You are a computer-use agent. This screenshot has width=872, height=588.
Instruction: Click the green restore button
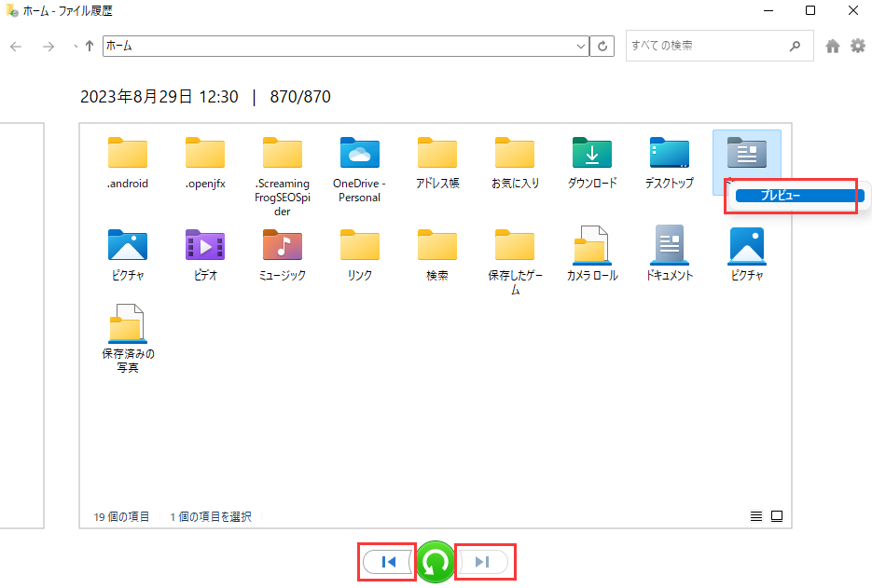(x=436, y=562)
